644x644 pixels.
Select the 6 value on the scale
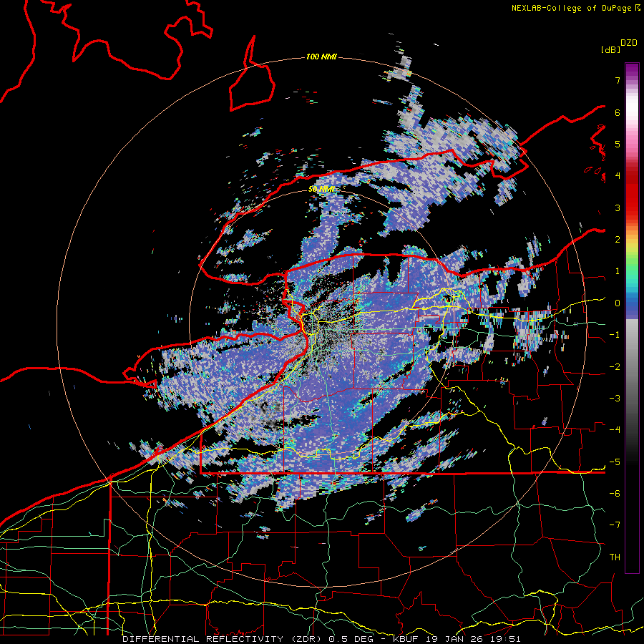click(618, 112)
